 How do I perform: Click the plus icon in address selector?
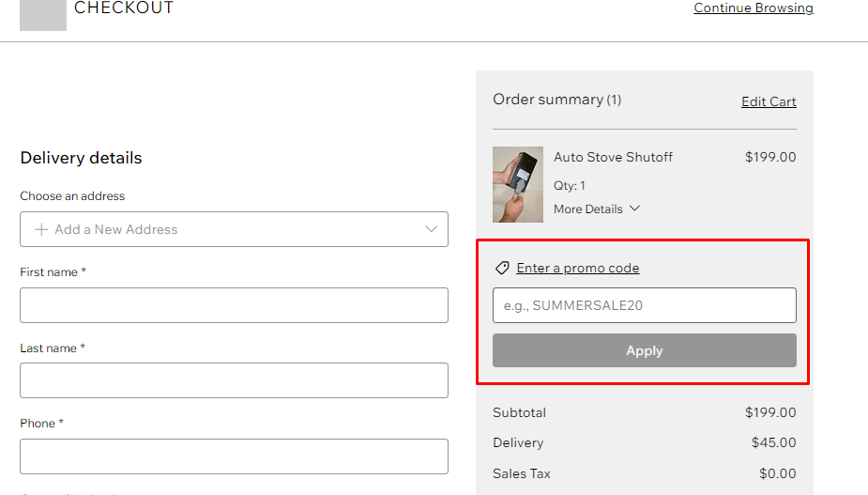click(x=41, y=229)
